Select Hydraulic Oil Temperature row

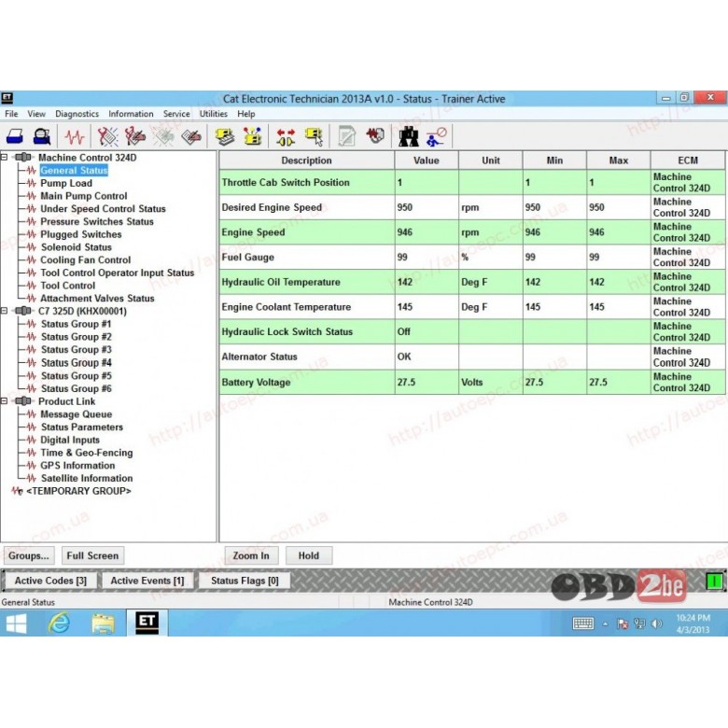[472, 282]
